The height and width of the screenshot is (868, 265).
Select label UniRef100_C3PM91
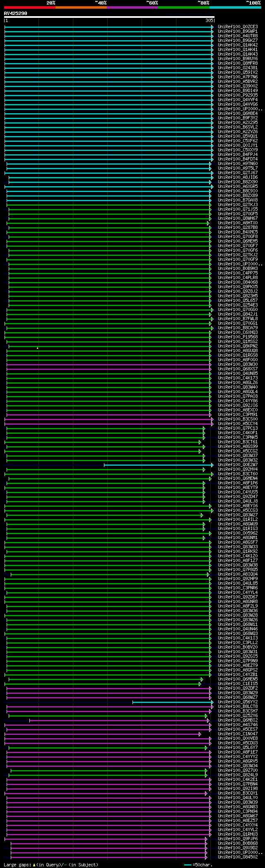(x=238, y=415)
